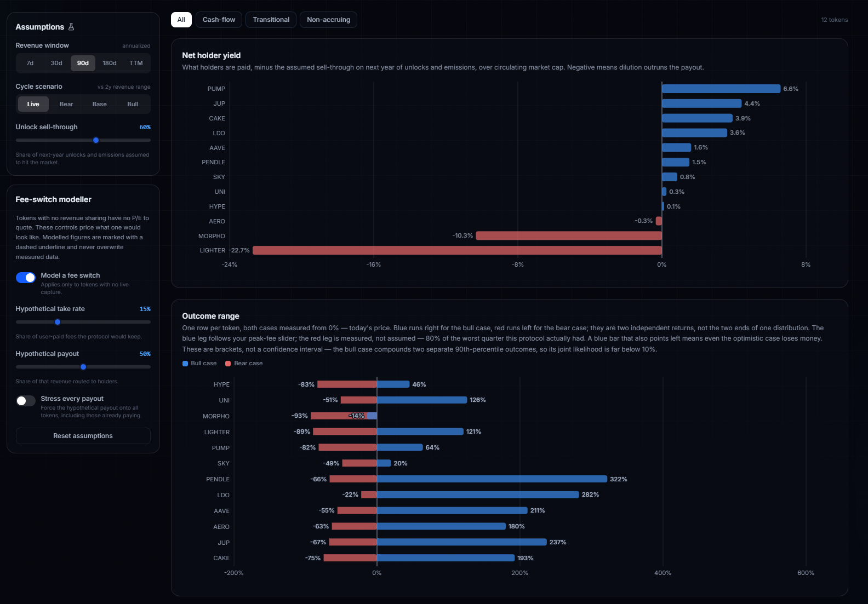Image resolution: width=868 pixels, height=604 pixels.
Task: Click the Unlock sell-through slider handle
Action: point(96,140)
